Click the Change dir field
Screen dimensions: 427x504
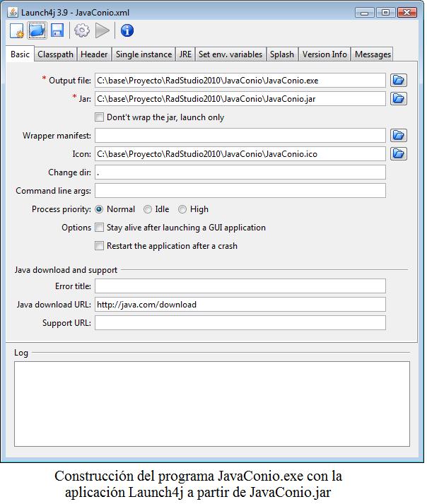pos(240,172)
